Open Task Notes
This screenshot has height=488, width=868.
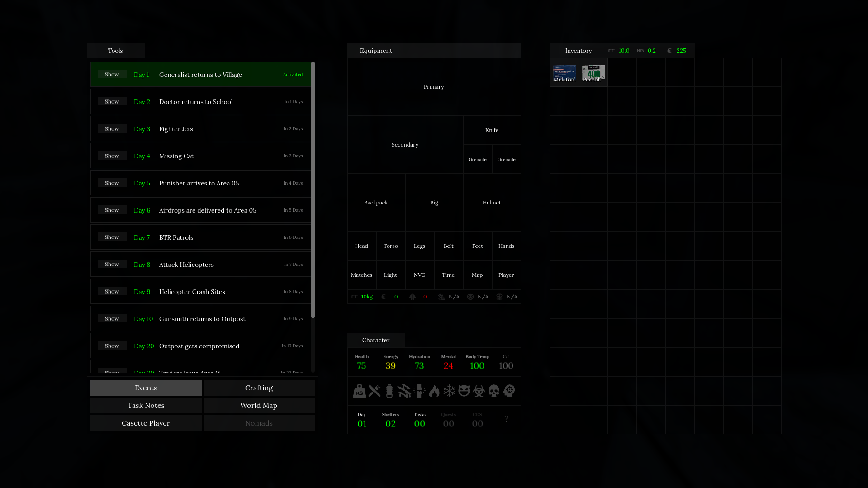coord(146,406)
